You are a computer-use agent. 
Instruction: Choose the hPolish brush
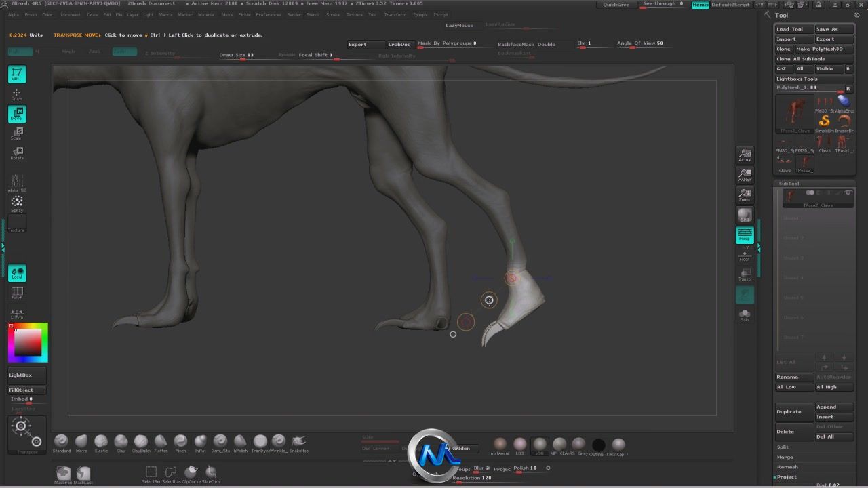coord(240,443)
